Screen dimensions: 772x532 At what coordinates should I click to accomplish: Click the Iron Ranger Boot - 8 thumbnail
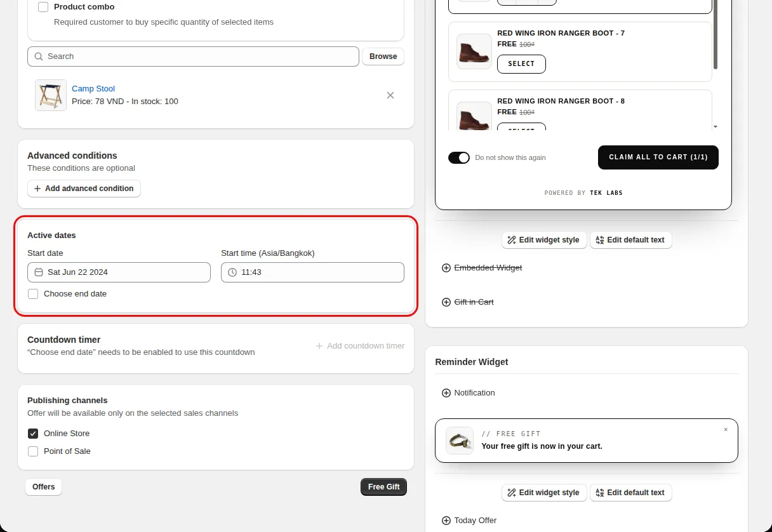pyautogui.click(x=474, y=116)
